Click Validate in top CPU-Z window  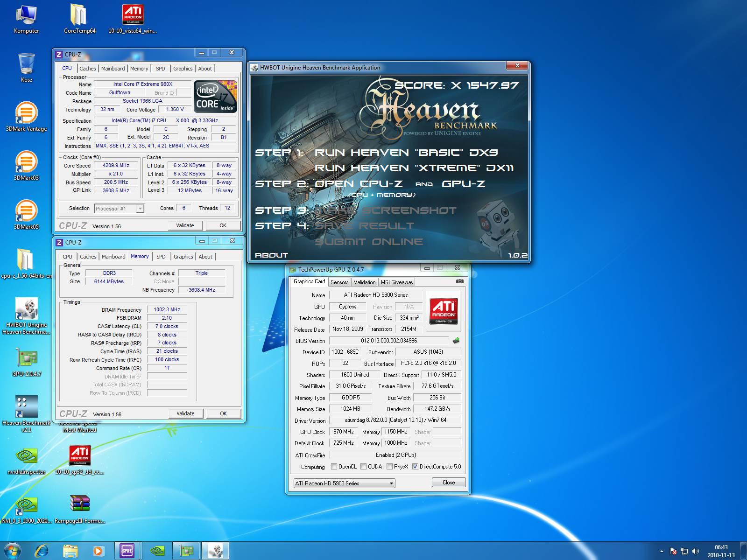[x=185, y=225]
